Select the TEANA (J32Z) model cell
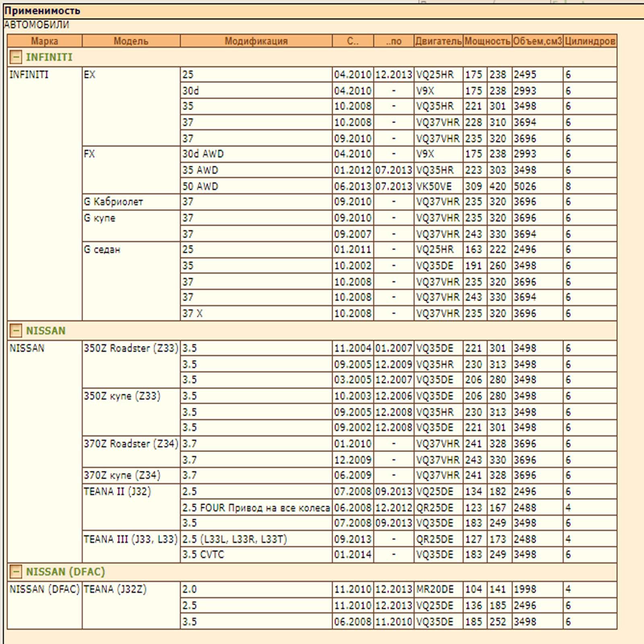644x644 pixels. click(x=131, y=605)
